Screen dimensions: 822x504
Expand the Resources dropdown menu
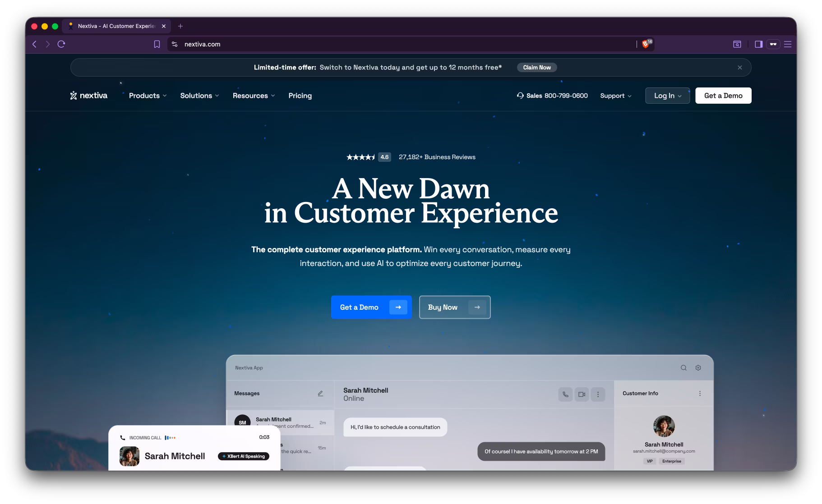click(x=254, y=96)
